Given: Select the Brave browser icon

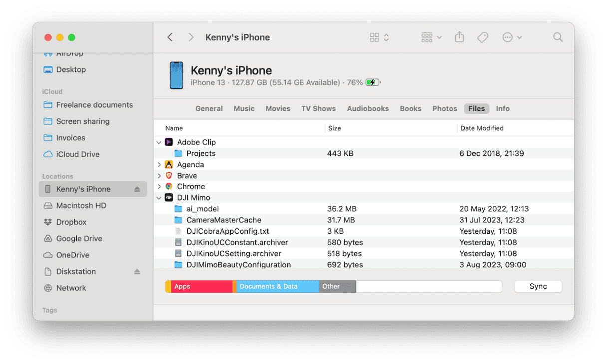Looking at the screenshot, I should (169, 176).
